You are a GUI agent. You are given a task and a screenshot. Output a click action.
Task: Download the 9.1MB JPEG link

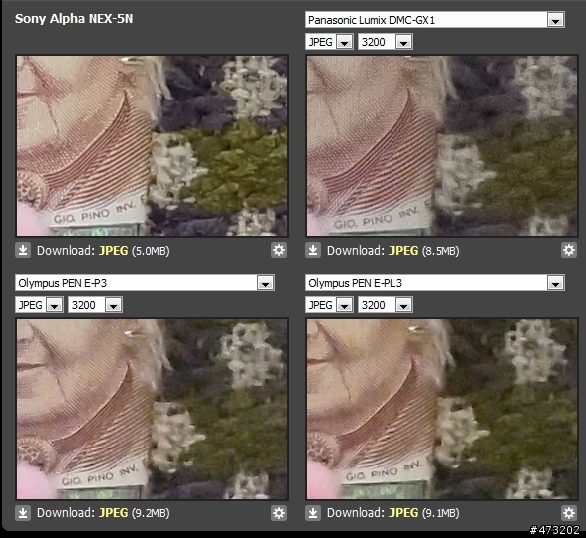pos(404,513)
